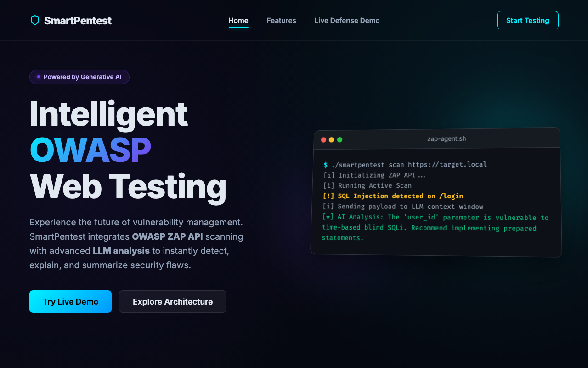This screenshot has width=588, height=368.
Task: Click the green traffic light dot on terminal
Action: tap(339, 139)
